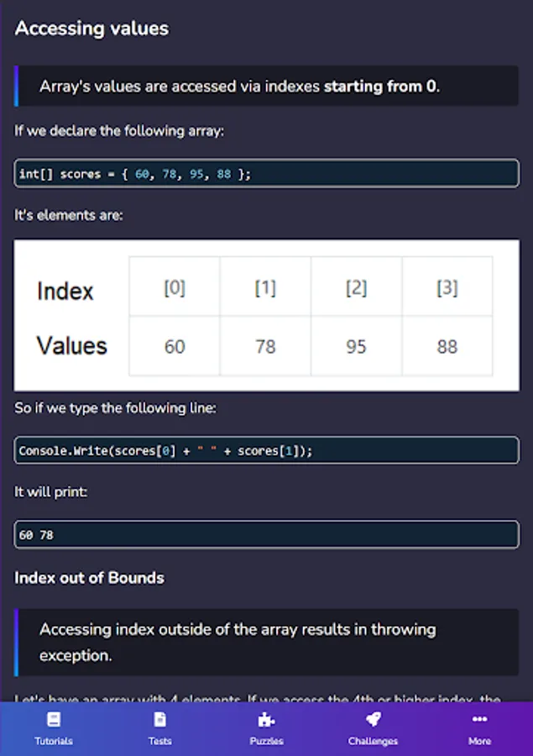The height and width of the screenshot is (756, 533).
Task: Select the Challenges tab label
Action: (x=373, y=741)
